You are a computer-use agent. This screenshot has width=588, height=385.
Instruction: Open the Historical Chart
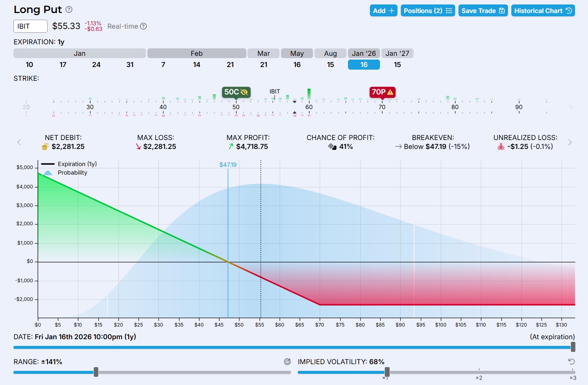click(x=543, y=11)
